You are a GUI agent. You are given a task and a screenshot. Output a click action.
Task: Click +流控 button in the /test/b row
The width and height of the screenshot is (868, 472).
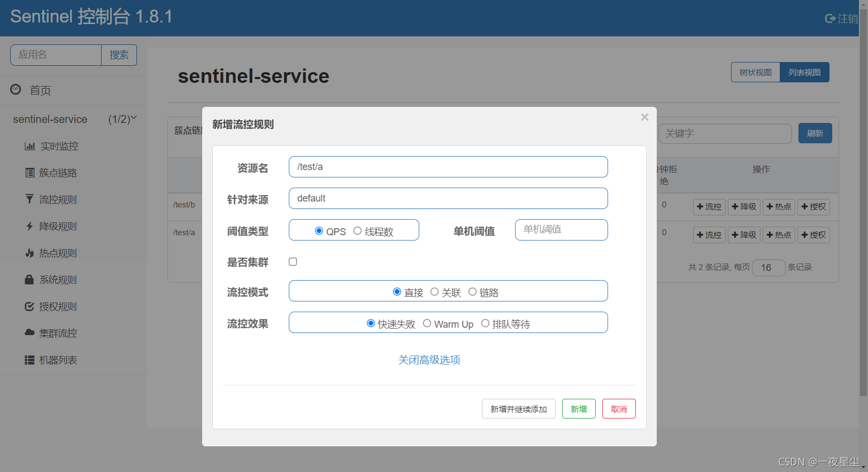click(x=709, y=207)
